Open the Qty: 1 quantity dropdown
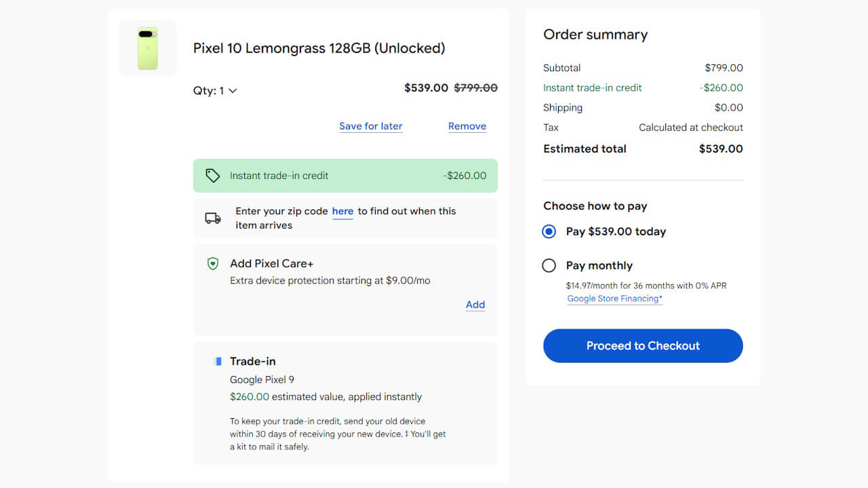This screenshot has height=488, width=868. (x=214, y=91)
